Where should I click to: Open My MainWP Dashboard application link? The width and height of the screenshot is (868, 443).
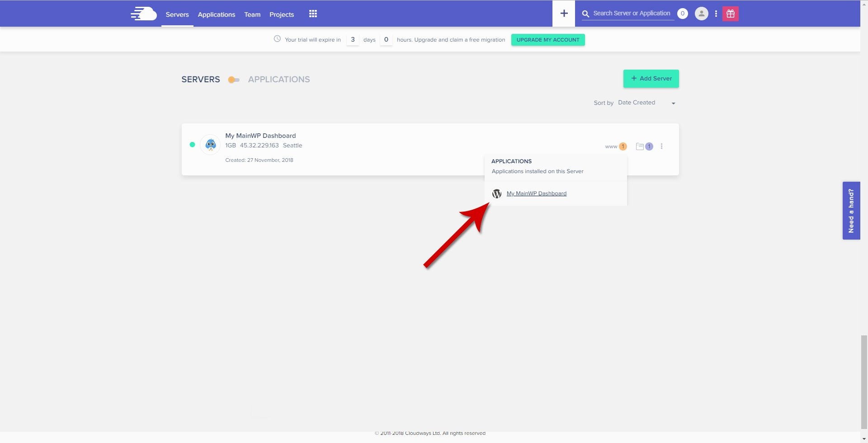tap(536, 193)
